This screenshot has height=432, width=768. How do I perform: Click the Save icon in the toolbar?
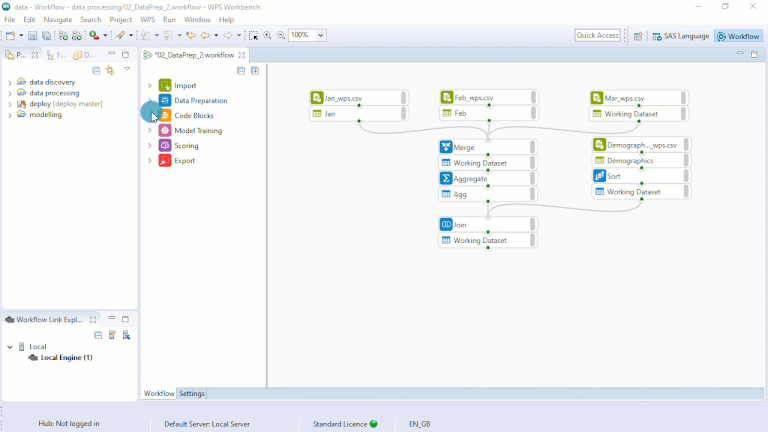[33, 36]
